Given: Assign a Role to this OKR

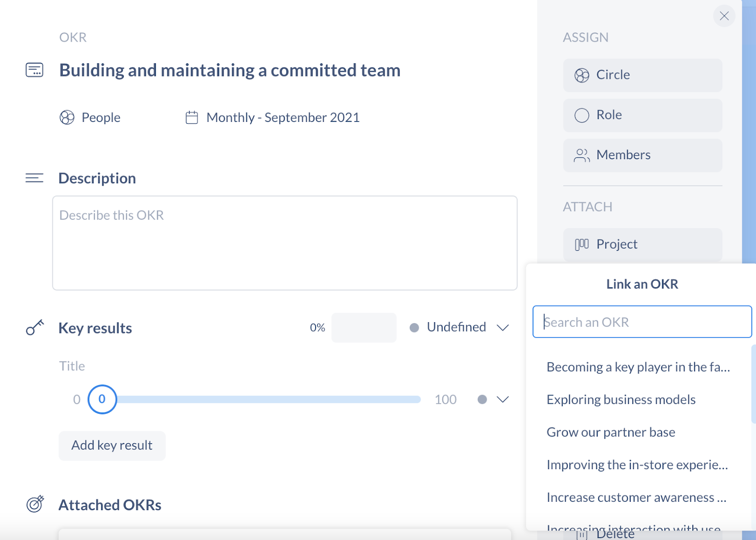Looking at the screenshot, I should tap(643, 115).
